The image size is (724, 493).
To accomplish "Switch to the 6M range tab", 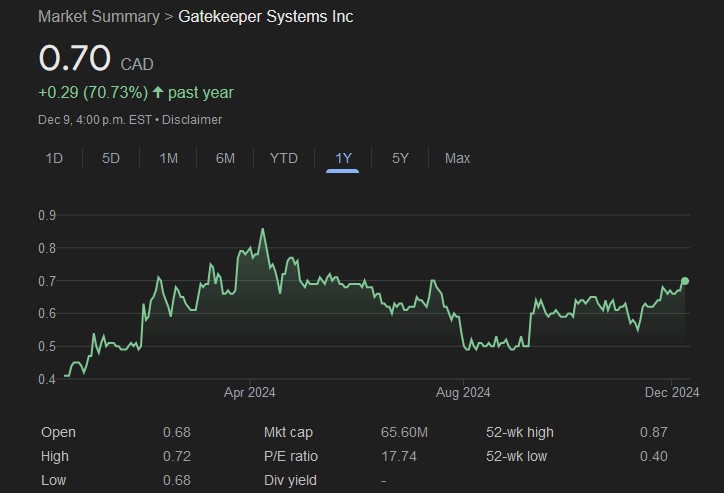I will click(x=225, y=158).
